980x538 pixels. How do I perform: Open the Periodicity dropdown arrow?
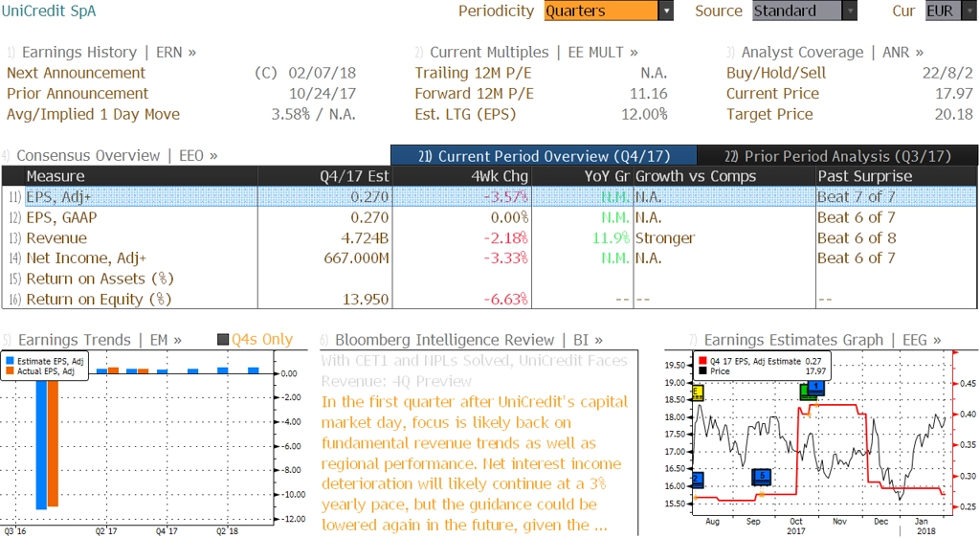coord(666,11)
